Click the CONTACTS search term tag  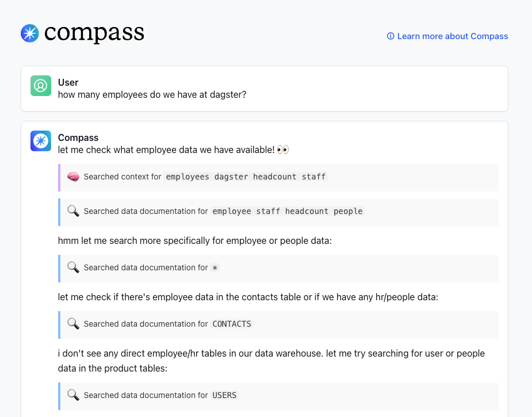[232, 324]
